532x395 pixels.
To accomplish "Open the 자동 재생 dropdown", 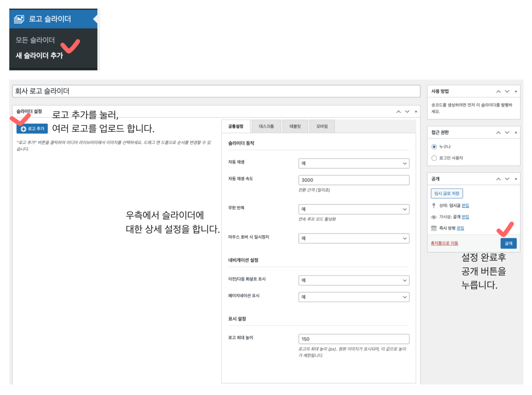I will coord(354,163).
